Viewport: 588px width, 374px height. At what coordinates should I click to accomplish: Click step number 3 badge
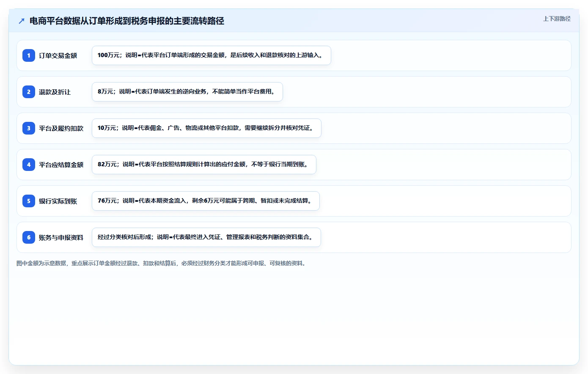coord(29,128)
